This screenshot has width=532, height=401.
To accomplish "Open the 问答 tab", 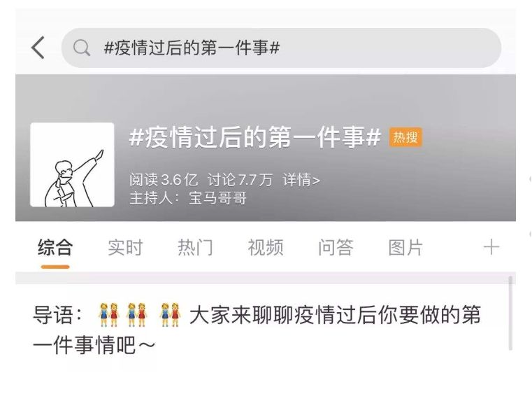I will point(336,247).
